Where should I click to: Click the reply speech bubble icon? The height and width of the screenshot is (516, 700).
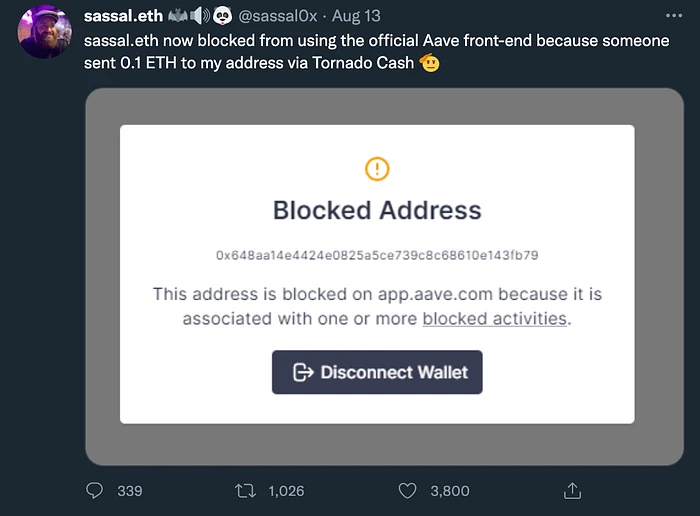click(95, 491)
